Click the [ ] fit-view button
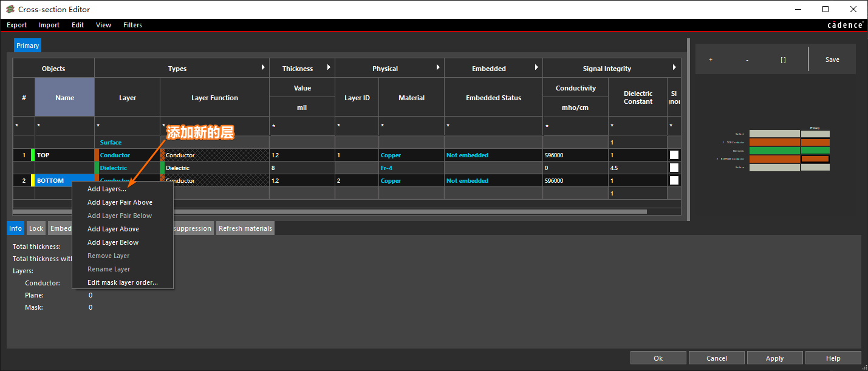Viewport: 868px width, 371px height. (783, 60)
